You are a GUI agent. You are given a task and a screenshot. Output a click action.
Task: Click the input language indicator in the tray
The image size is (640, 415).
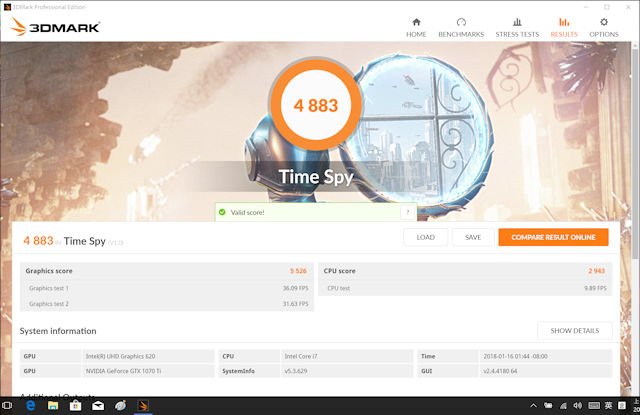coord(609,406)
